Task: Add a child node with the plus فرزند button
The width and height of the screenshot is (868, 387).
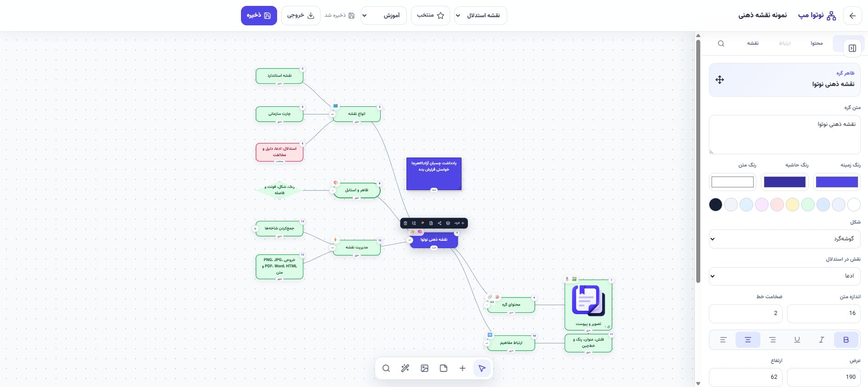Action: pyautogui.click(x=459, y=223)
